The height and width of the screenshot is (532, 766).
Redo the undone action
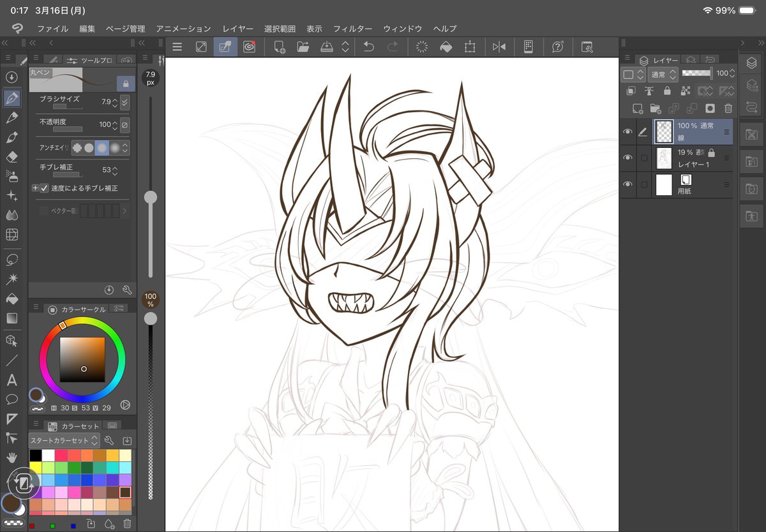tap(393, 47)
